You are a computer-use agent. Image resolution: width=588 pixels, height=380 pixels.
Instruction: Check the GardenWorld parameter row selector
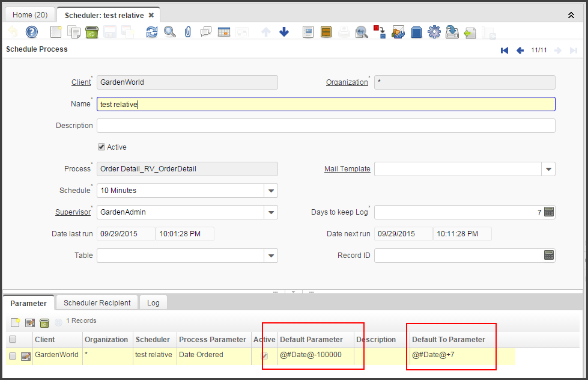[x=12, y=355]
